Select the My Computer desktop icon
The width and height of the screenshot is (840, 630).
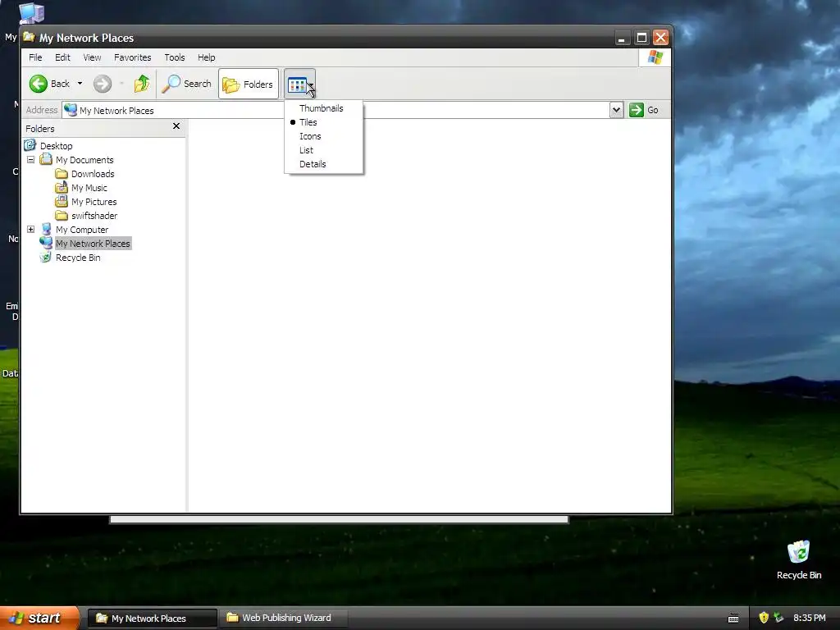(31, 13)
